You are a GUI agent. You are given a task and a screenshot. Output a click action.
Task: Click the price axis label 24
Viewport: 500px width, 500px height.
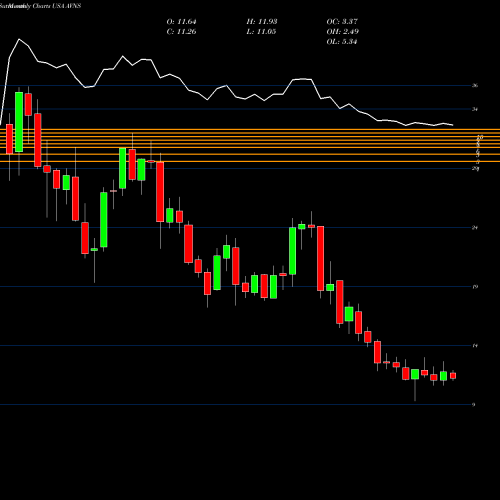475,228
